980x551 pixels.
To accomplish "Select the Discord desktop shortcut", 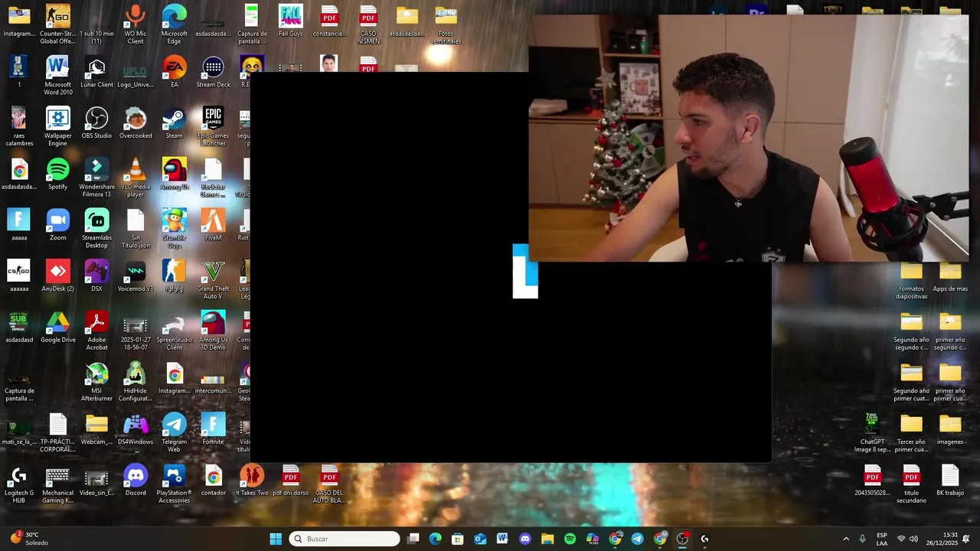I will [136, 481].
